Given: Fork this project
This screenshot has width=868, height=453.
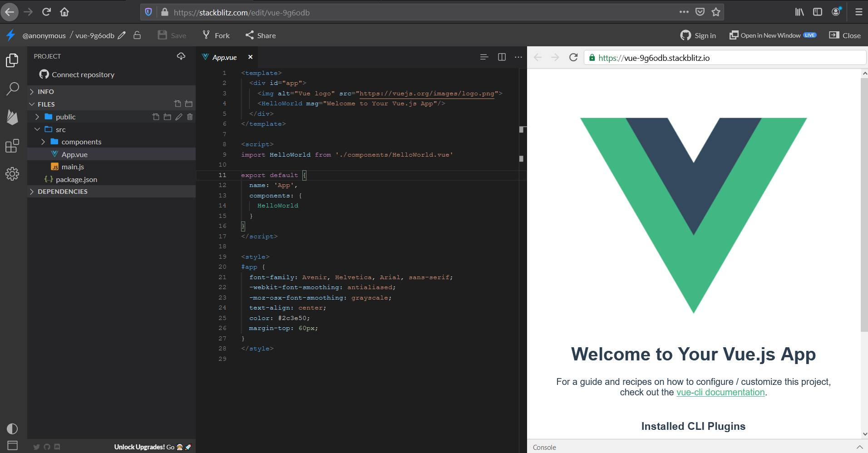Looking at the screenshot, I should [x=216, y=35].
